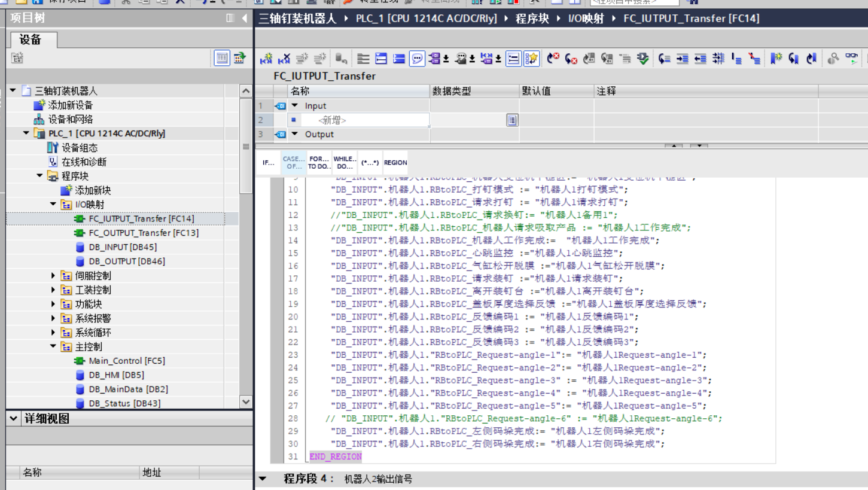Click 添加新设备 in project tree

(x=70, y=105)
